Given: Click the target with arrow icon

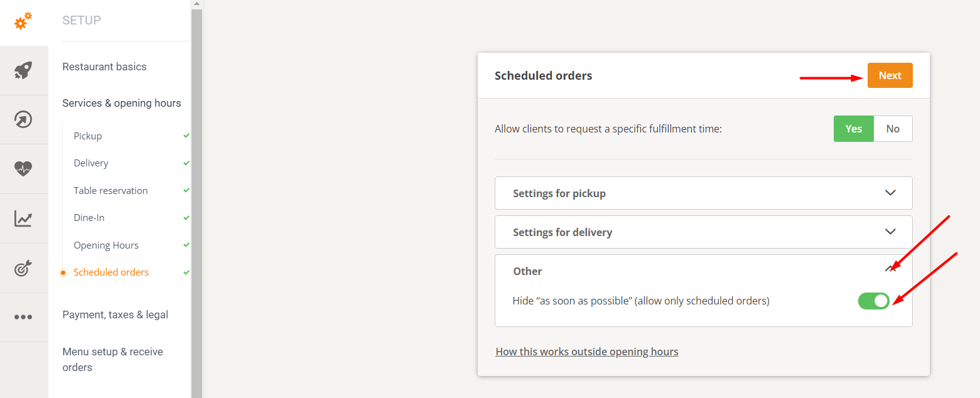Looking at the screenshot, I should tap(23, 268).
